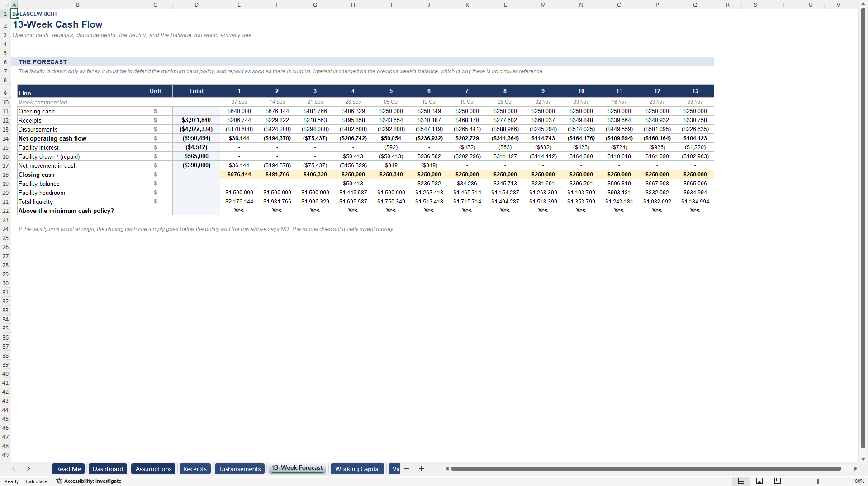The image size is (868, 486).
Task: Open the Working Capital sheet tab
Action: 357,469
